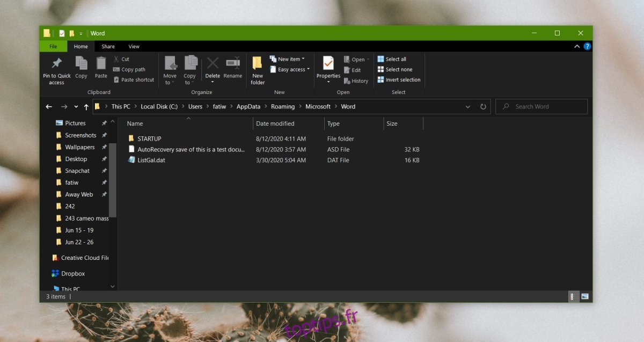Open Wallpapers in navigation pane
Viewport: 644px width, 342px height.
click(80, 147)
